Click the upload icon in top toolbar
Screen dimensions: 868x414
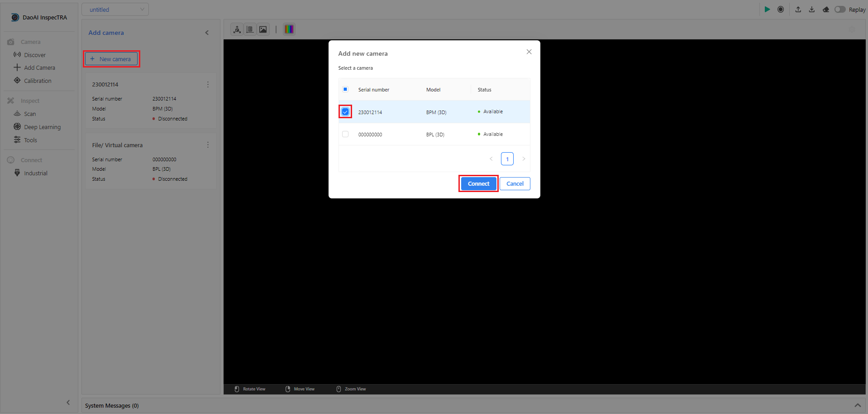click(798, 10)
